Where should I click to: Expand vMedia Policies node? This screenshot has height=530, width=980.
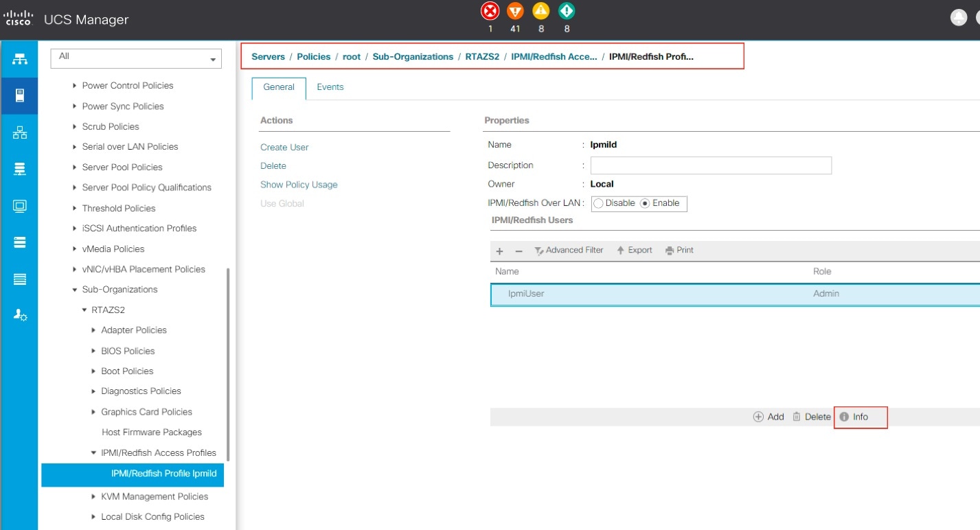75,249
